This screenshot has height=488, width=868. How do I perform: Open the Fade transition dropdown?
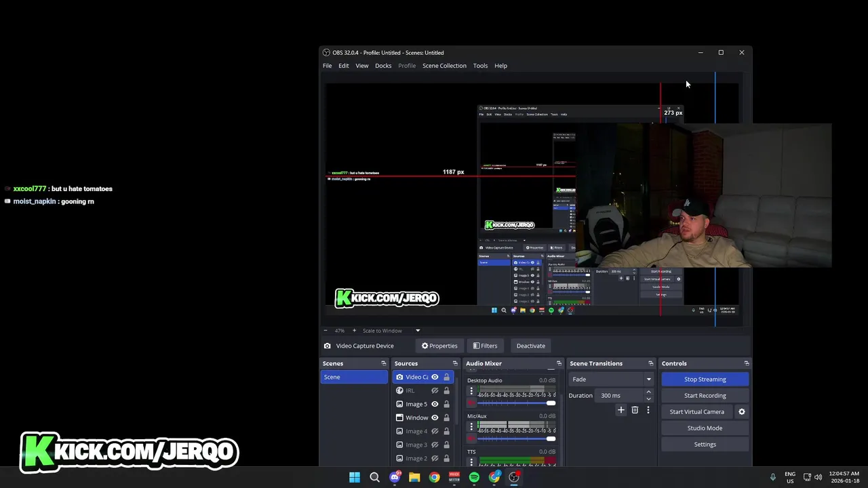(612, 380)
